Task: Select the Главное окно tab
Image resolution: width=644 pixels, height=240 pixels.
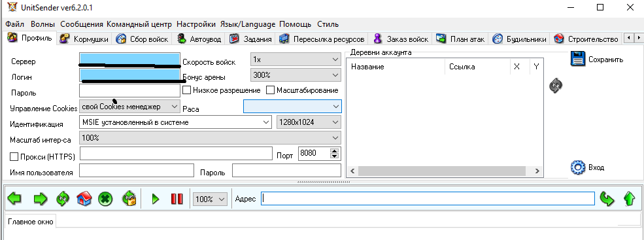Action: click(x=31, y=222)
